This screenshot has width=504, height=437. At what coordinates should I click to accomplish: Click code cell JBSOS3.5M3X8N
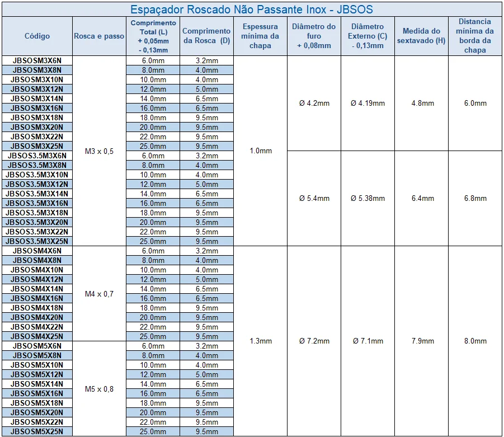coord(37,165)
